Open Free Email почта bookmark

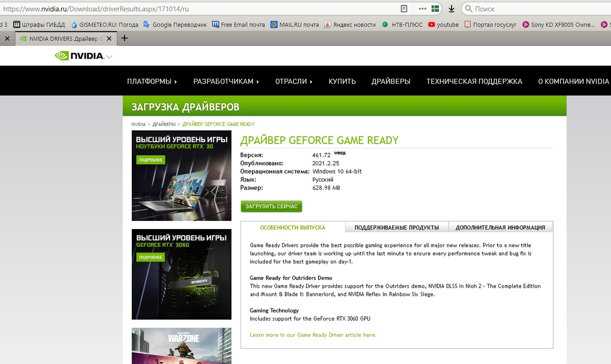pos(239,24)
